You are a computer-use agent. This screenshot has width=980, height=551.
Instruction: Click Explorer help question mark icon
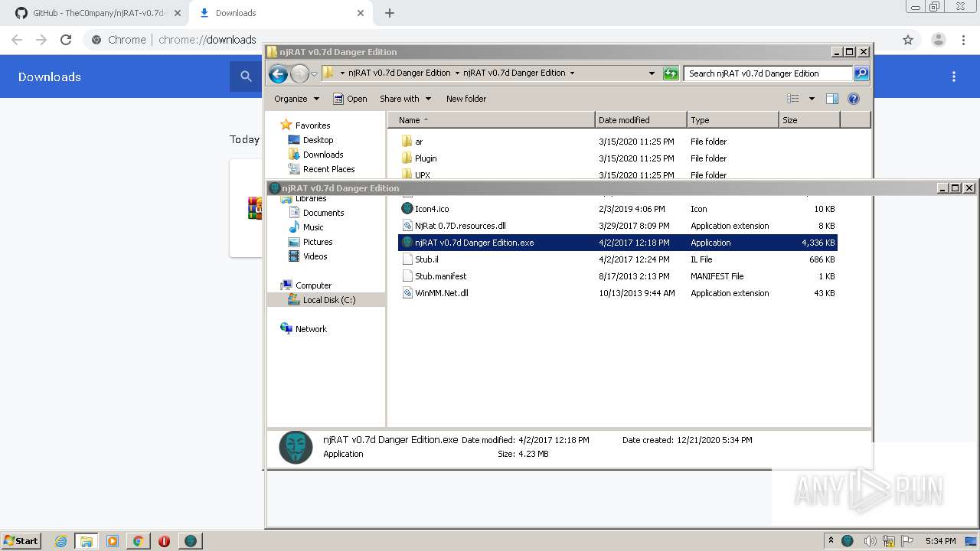854,99
